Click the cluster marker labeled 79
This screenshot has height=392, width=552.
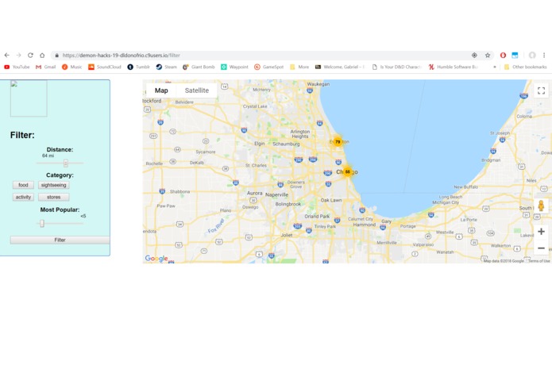tap(338, 142)
